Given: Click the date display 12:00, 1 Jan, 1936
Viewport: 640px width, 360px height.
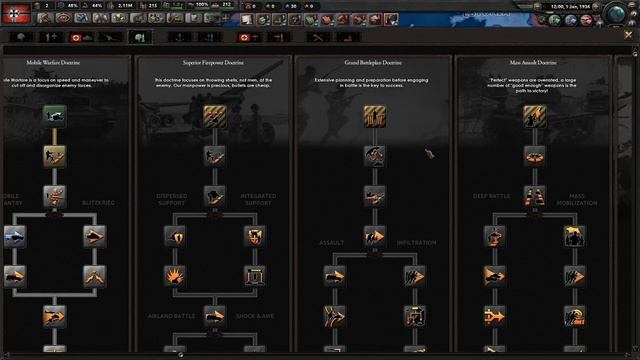Looking at the screenshot, I should [x=570, y=7].
